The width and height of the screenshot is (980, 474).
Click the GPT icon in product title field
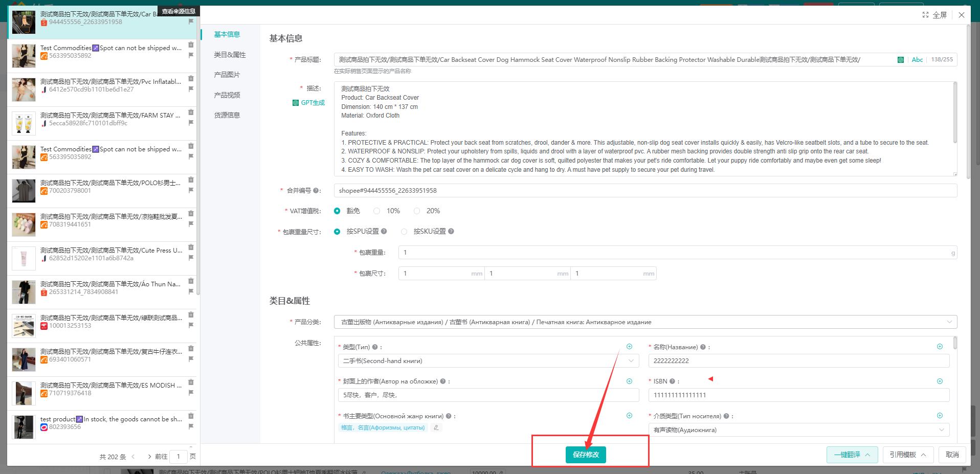pos(900,60)
